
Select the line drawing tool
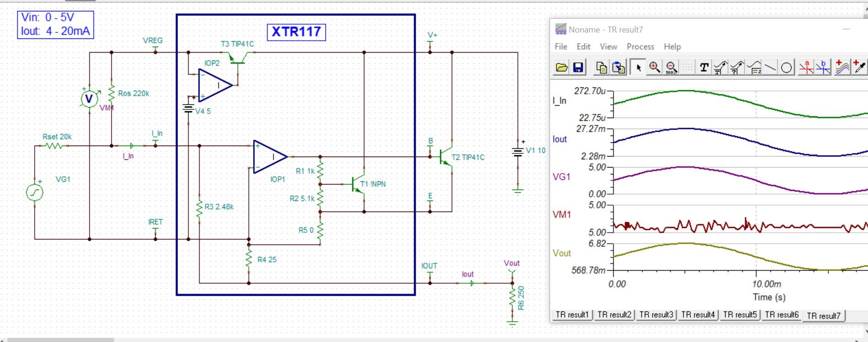click(x=770, y=68)
